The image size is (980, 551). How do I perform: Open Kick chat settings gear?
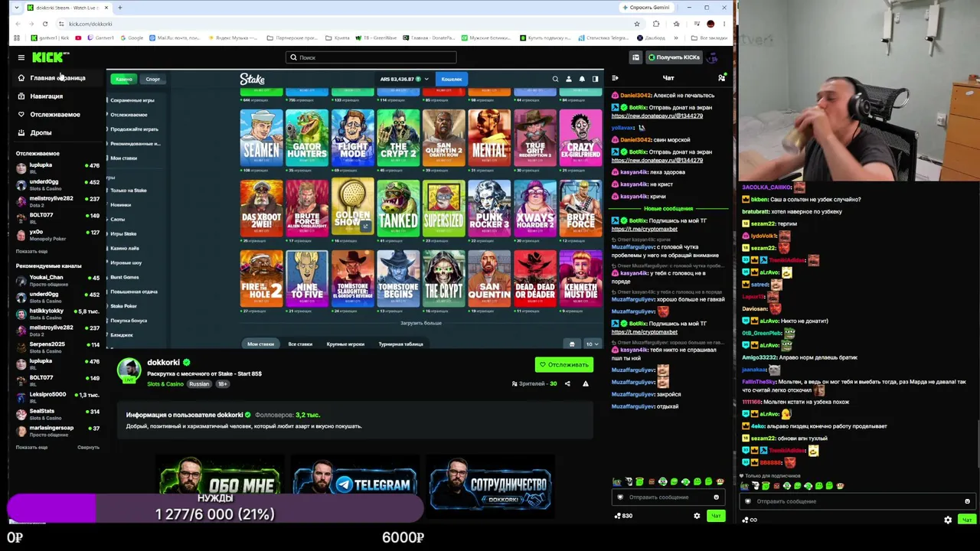tap(697, 516)
